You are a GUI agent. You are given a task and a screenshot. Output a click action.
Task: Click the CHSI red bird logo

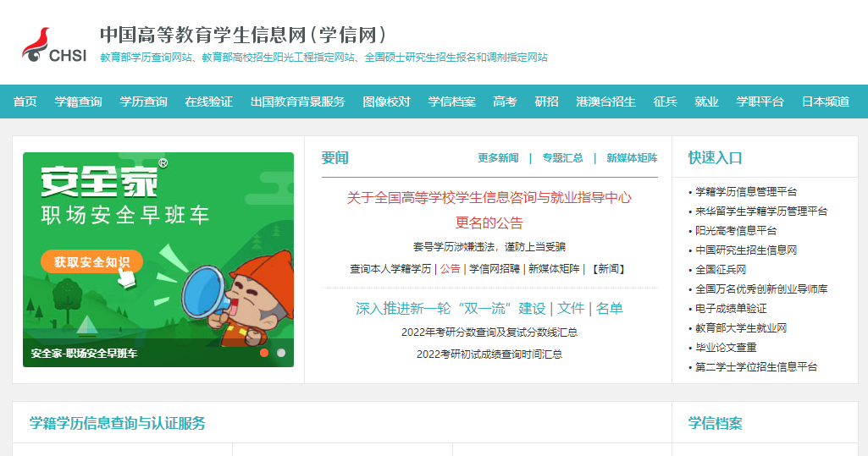pyautogui.click(x=53, y=45)
